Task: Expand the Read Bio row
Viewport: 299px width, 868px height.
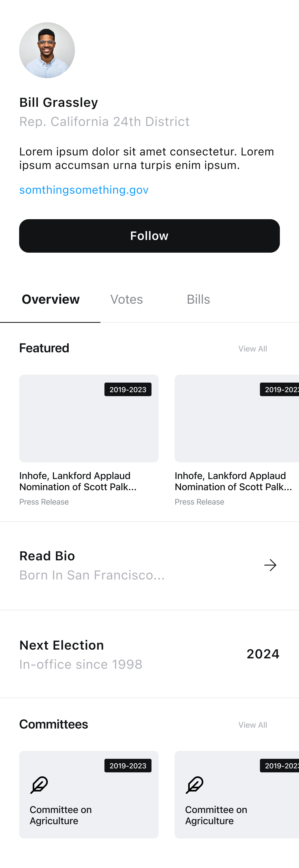Action: click(149, 565)
